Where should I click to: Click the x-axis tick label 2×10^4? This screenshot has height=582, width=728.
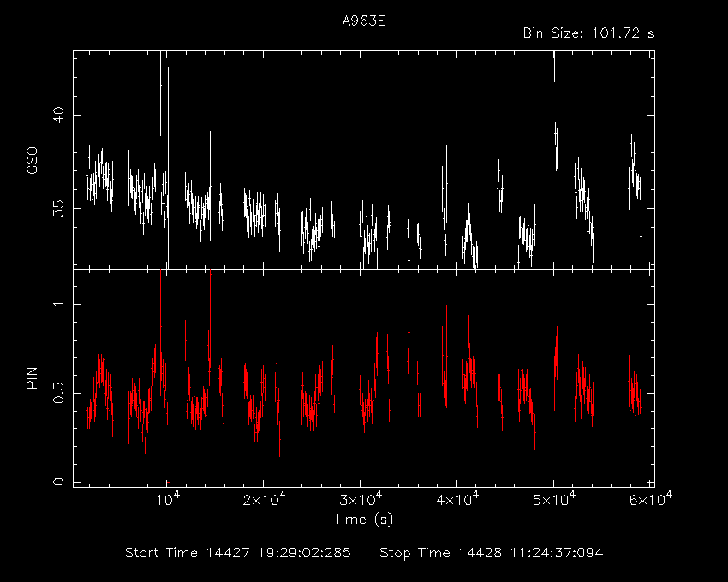264,499
